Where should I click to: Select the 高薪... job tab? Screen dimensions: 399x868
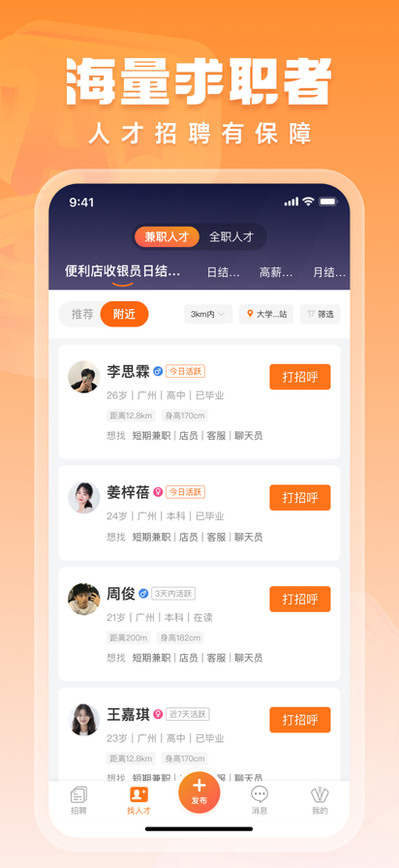click(x=276, y=272)
